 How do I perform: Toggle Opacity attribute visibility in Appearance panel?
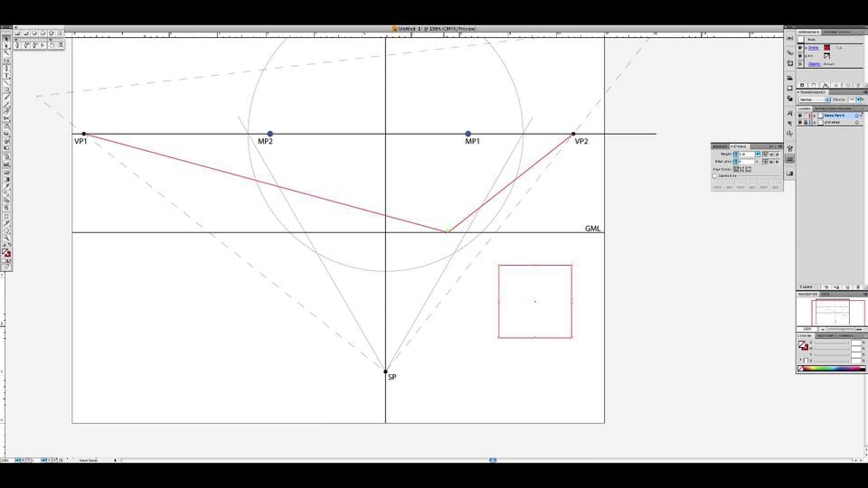coord(800,63)
